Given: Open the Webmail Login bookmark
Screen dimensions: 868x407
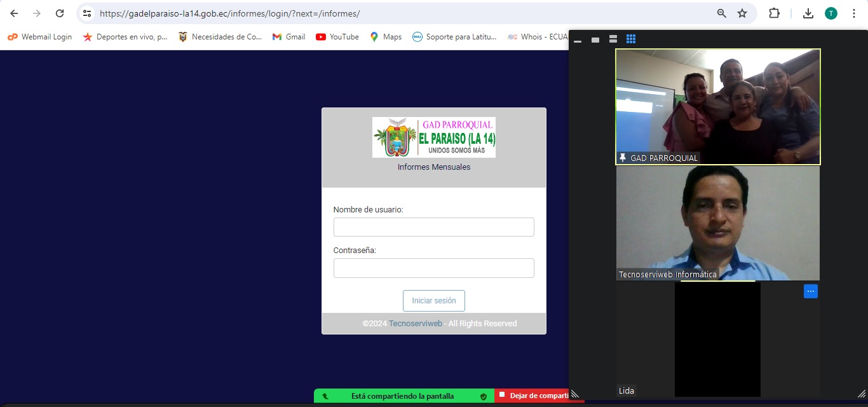Looking at the screenshot, I should [39, 37].
